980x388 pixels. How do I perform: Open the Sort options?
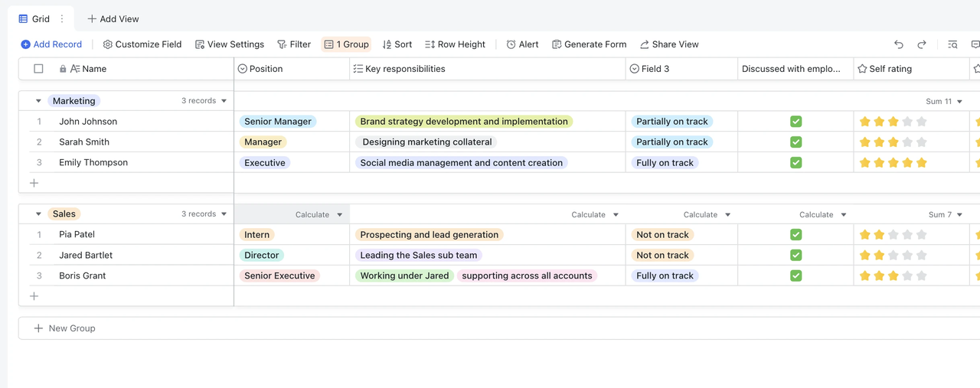click(x=397, y=44)
